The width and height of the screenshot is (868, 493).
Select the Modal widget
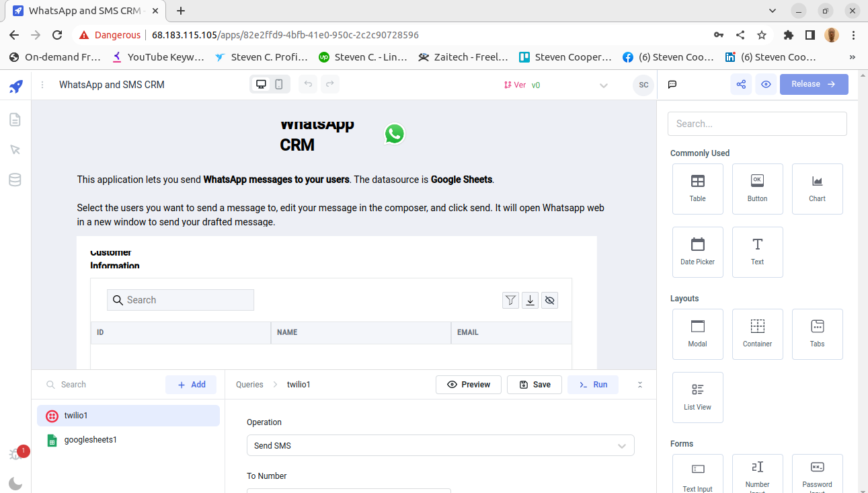click(698, 334)
